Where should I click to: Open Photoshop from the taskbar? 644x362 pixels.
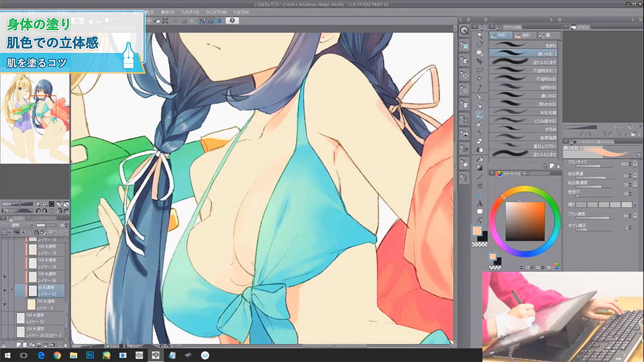(x=90, y=355)
